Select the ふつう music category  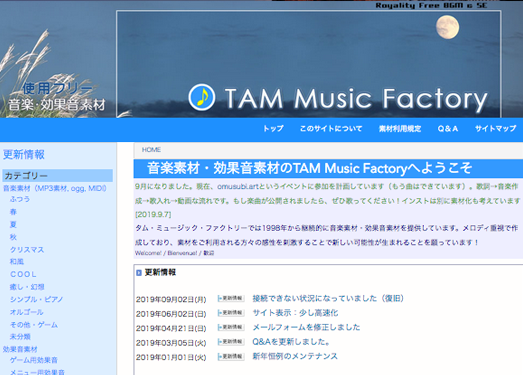tap(20, 199)
